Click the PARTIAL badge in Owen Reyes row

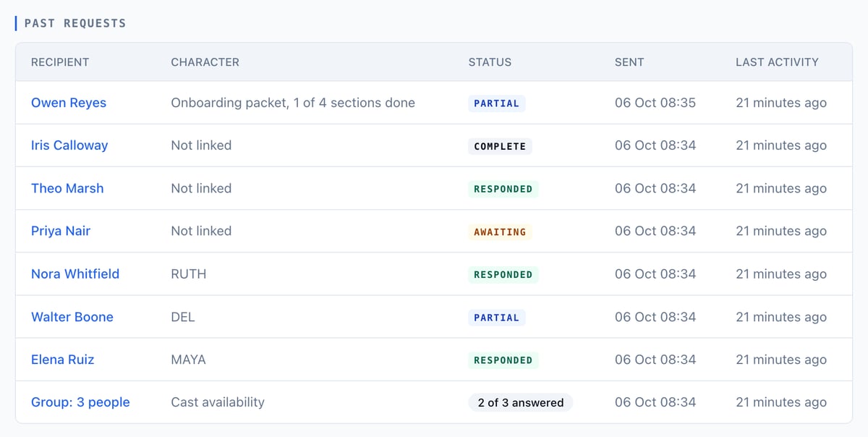(x=496, y=103)
